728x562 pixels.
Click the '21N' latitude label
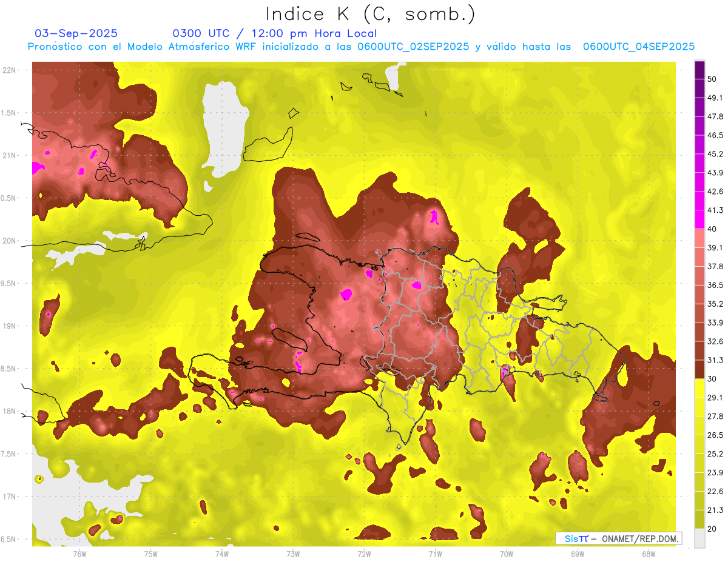(x=9, y=155)
